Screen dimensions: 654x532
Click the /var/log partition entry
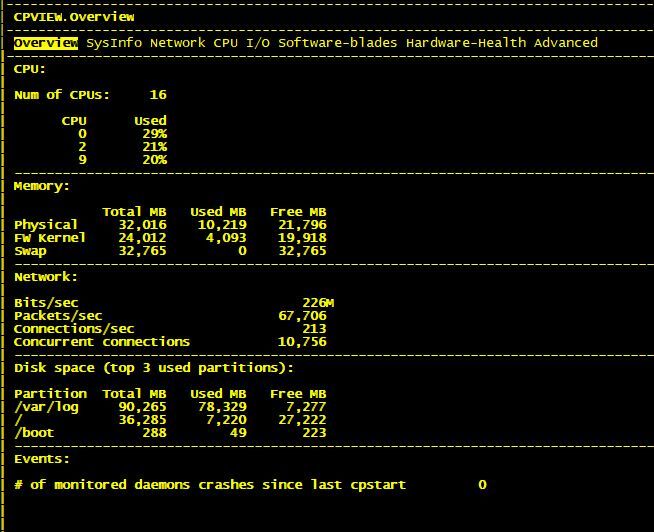click(46, 407)
